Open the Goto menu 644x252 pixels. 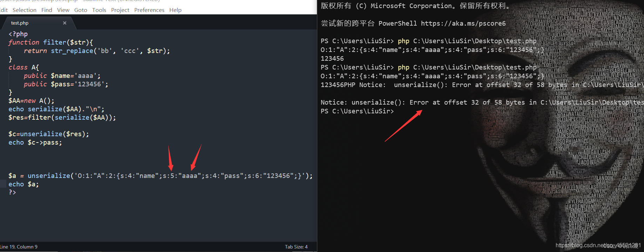[x=81, y=10]
